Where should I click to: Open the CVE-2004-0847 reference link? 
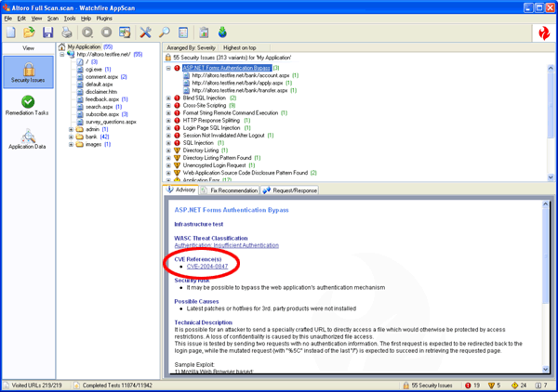207,267
